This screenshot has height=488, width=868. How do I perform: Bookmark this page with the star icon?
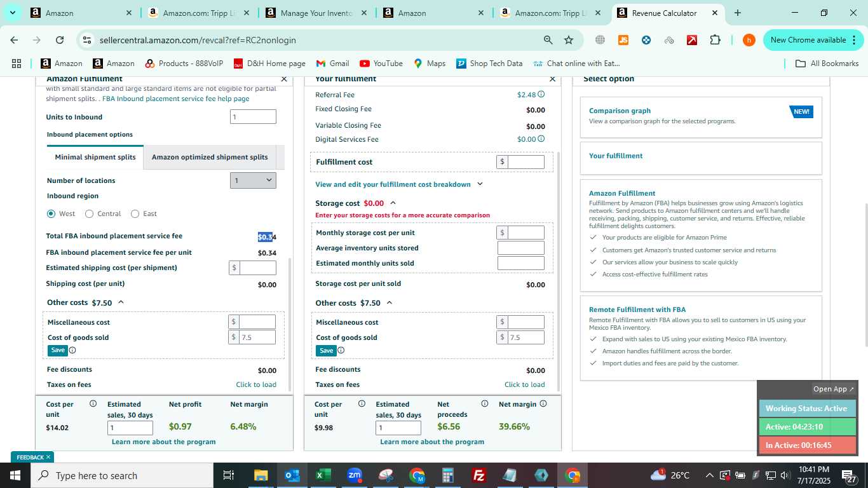coord(569,40)
